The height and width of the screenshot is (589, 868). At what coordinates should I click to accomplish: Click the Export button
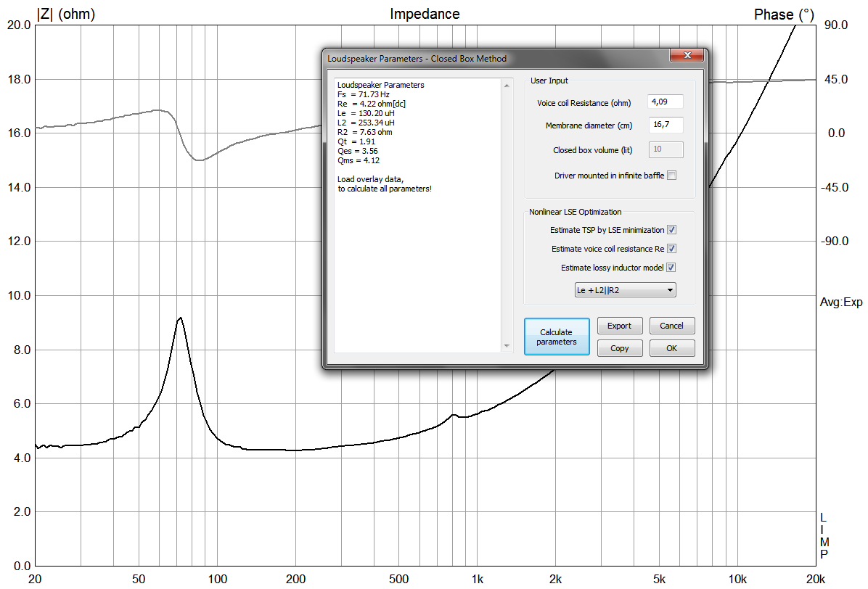click(x=620, y=326)
